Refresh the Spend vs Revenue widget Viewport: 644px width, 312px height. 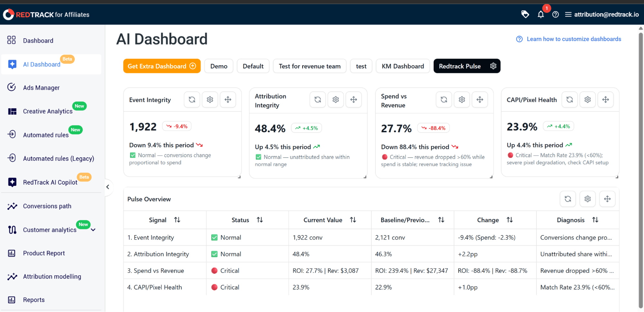pos(444,100)
